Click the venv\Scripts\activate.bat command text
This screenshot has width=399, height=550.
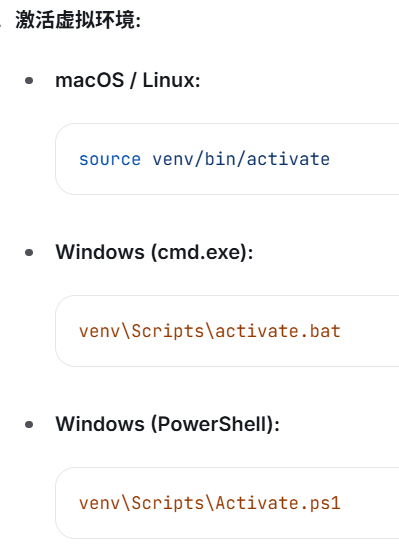point(210,331)
